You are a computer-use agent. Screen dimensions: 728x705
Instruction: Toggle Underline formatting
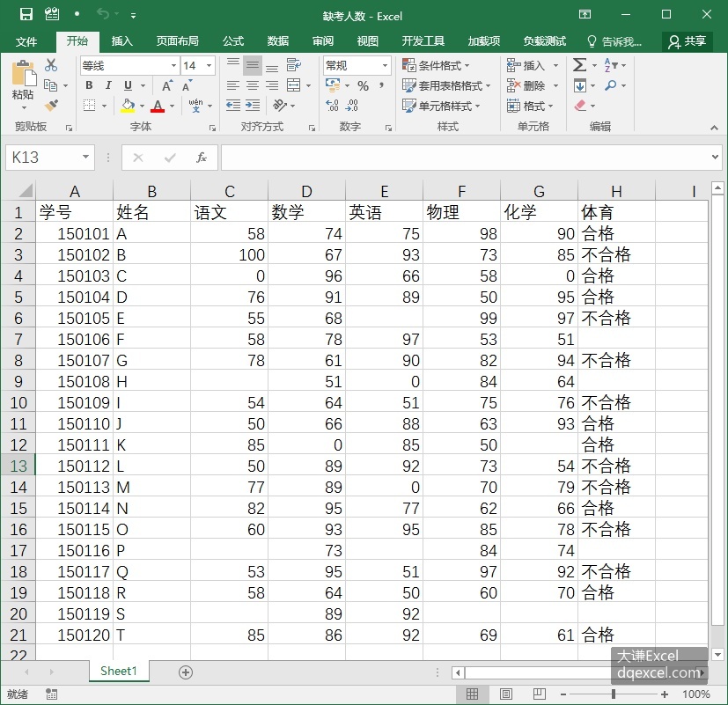(x=129, y=84)
